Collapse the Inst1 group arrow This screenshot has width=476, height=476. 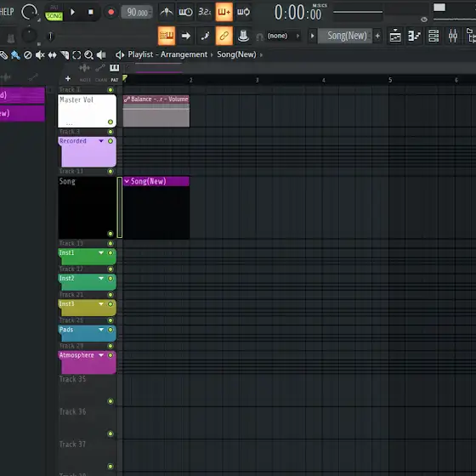(x=101, y=253)
